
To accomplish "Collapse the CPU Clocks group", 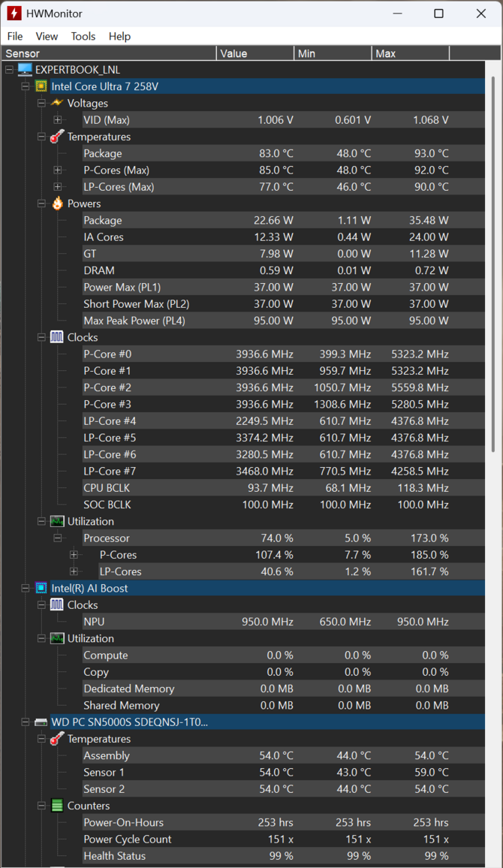I will click(41, 337).
